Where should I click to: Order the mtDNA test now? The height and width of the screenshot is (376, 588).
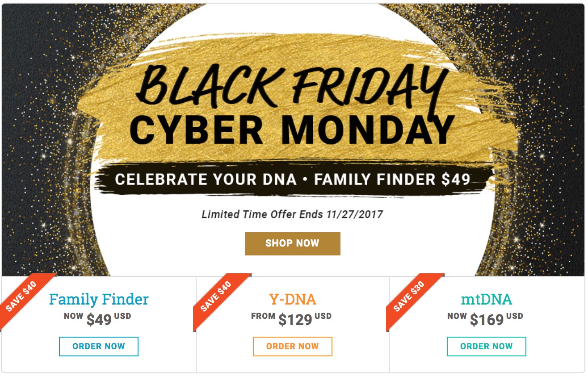click(x=487, y=346)
